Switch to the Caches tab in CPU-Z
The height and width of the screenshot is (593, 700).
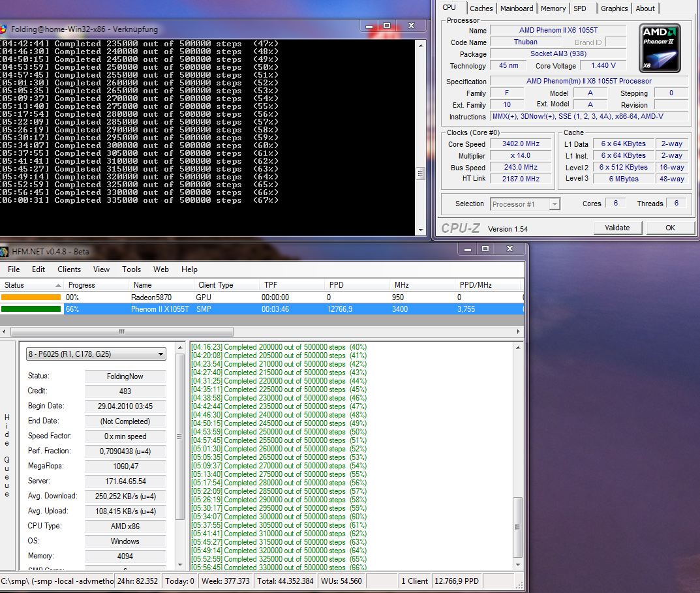coord(481,8)
